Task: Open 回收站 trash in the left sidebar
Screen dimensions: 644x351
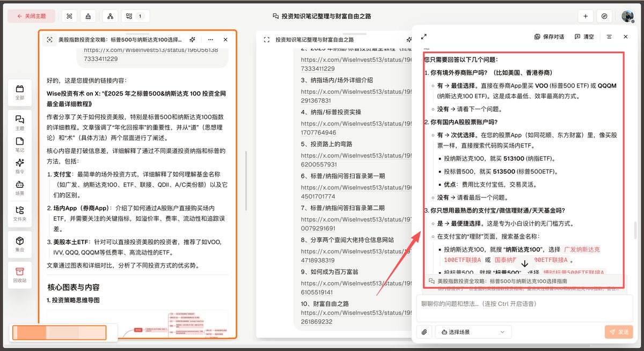Action: click(20, 275)
